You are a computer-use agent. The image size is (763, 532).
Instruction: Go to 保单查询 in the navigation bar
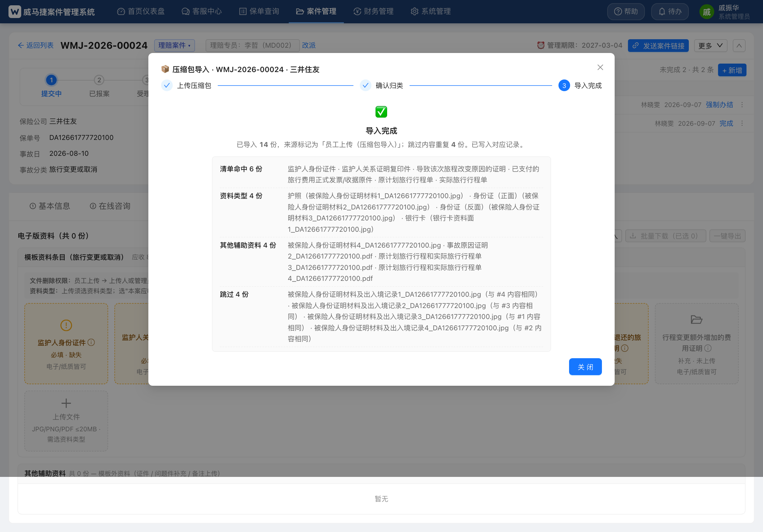(x=259, y=11)
